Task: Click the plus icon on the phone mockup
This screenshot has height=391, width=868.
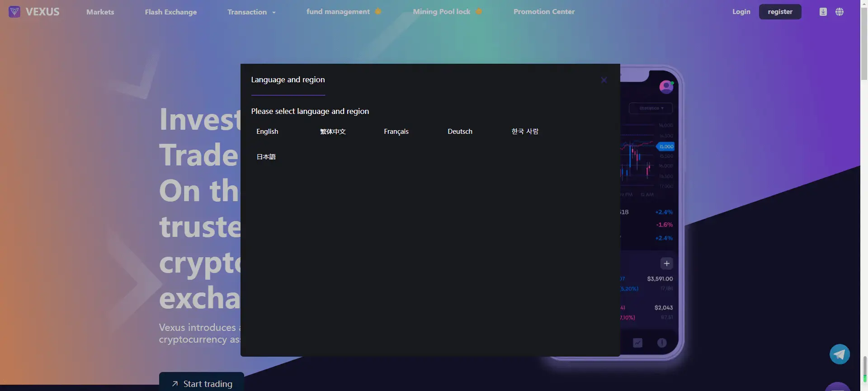Action: click(666, 264)
